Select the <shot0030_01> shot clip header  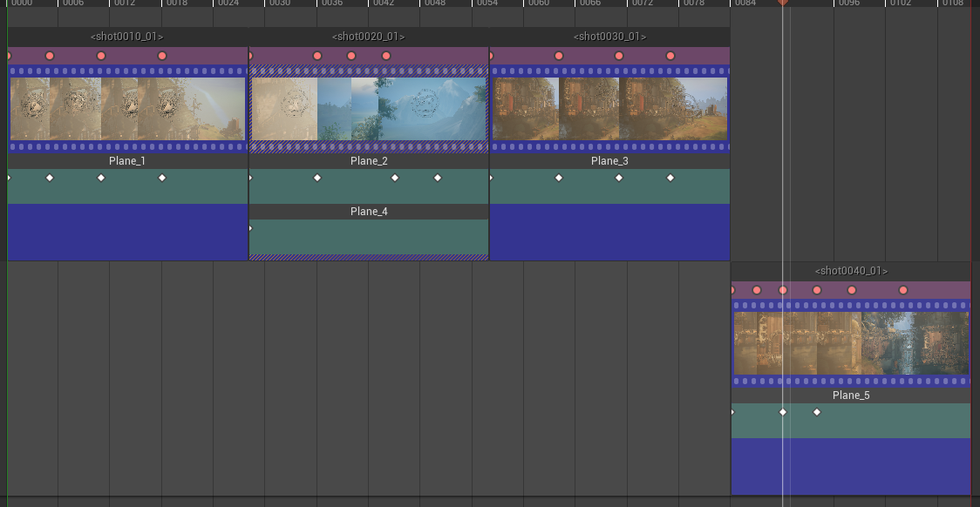pyautogui.click(x=609, y=37)
